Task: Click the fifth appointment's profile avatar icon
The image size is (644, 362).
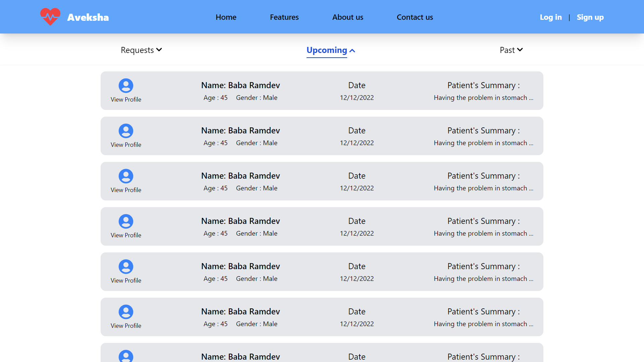Action: click(x=126, y=267)
